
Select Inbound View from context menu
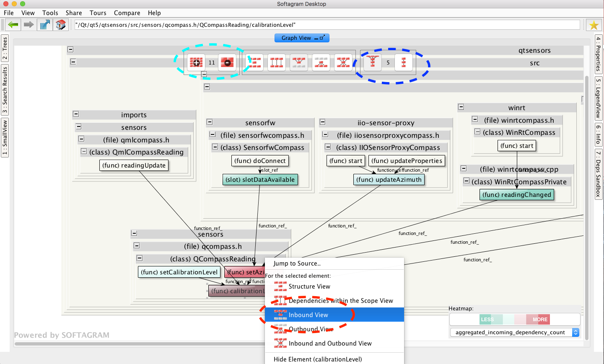click(308, 315)
